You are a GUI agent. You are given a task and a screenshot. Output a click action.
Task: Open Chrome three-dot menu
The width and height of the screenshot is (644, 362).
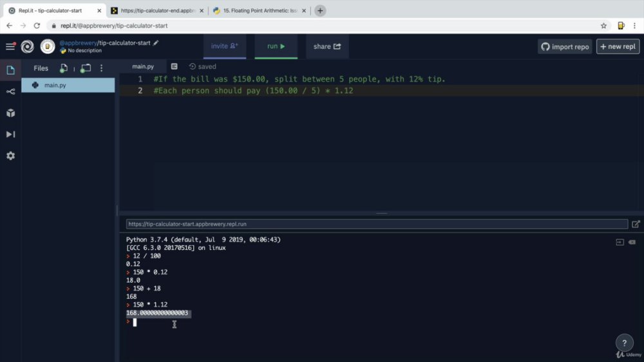tap(634, 26)
